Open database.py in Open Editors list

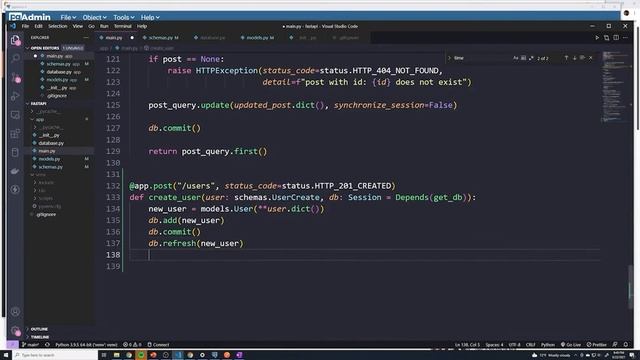pyautogui.click(x=59, y=72)
